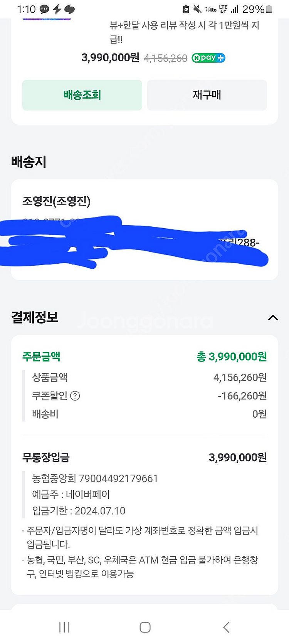Tap the 배송조회 delivery tracking button
Screen dimensions: 289x644
[82, 95]
